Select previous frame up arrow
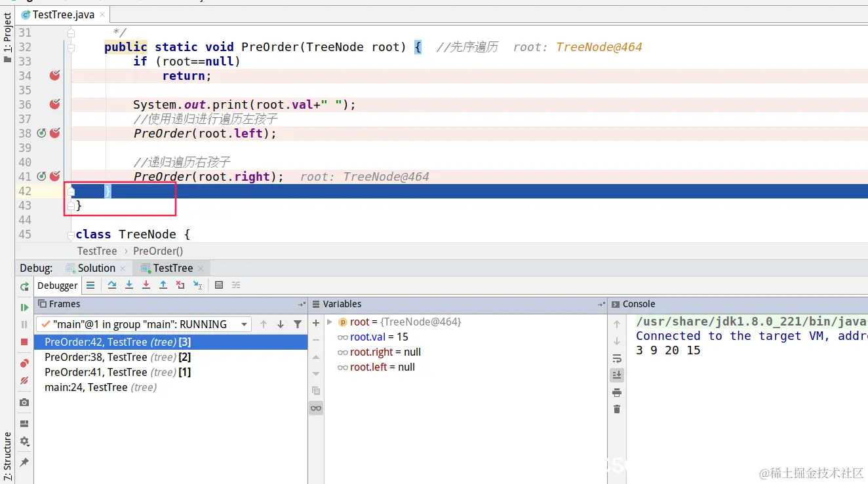 [264, 324]
